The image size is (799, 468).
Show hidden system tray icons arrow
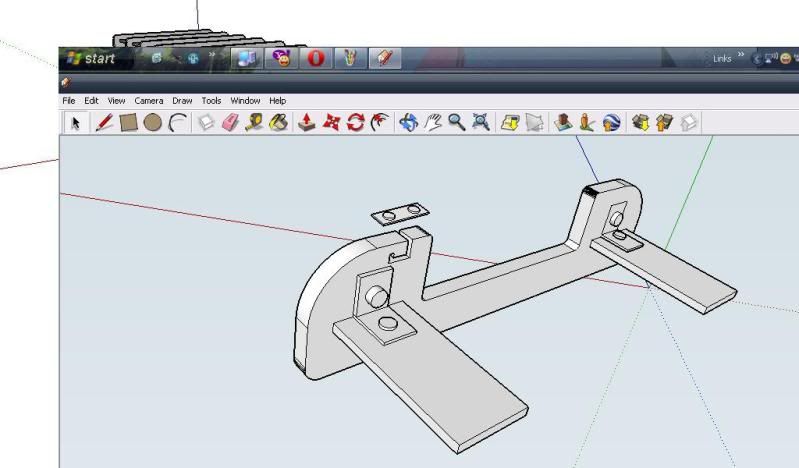coord(757,59)
